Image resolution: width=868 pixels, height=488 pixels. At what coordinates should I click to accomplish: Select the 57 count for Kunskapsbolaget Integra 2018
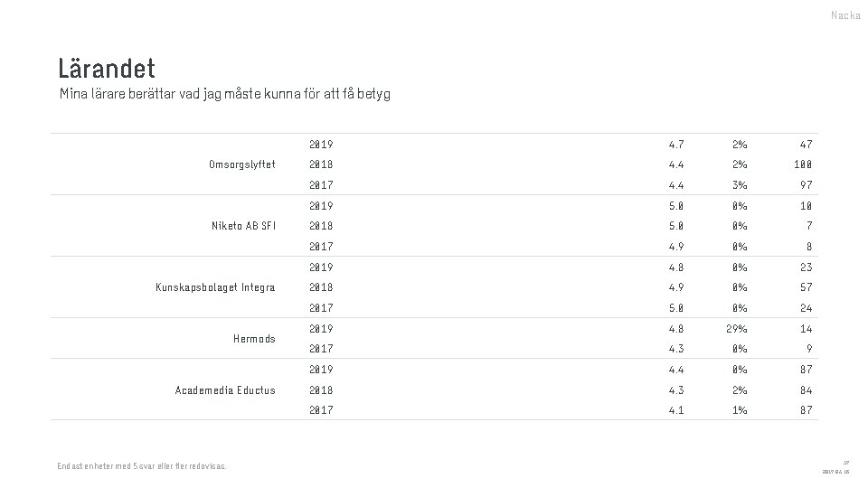(x=806, y=287)
